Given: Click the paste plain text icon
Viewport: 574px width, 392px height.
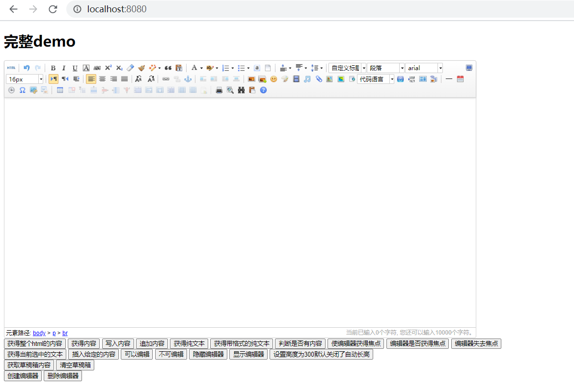Looking at the screenshot, I should 179,68.
